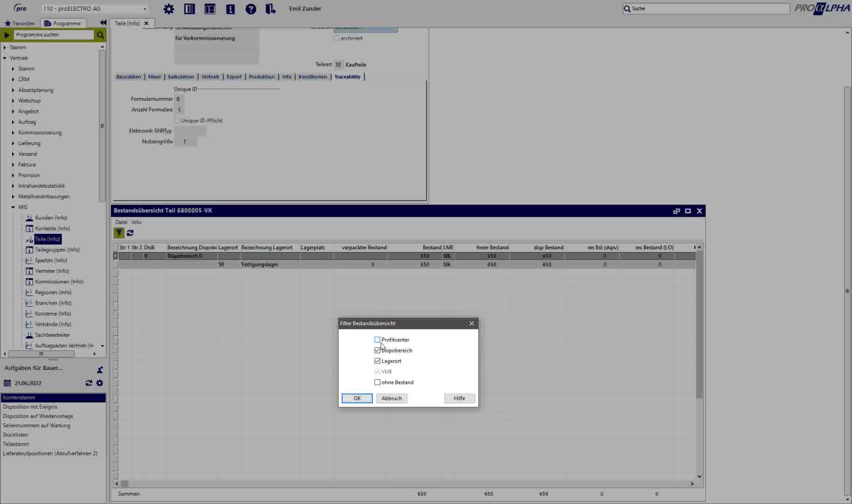Screen dimensions: 852x504
Task: Open the help question mark icon
Action: [251, 9]
